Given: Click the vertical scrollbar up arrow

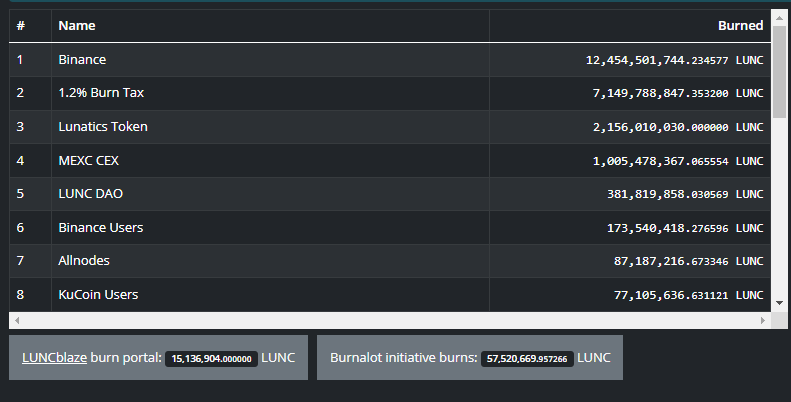Looking at the screenshot, I should point(779,17).
